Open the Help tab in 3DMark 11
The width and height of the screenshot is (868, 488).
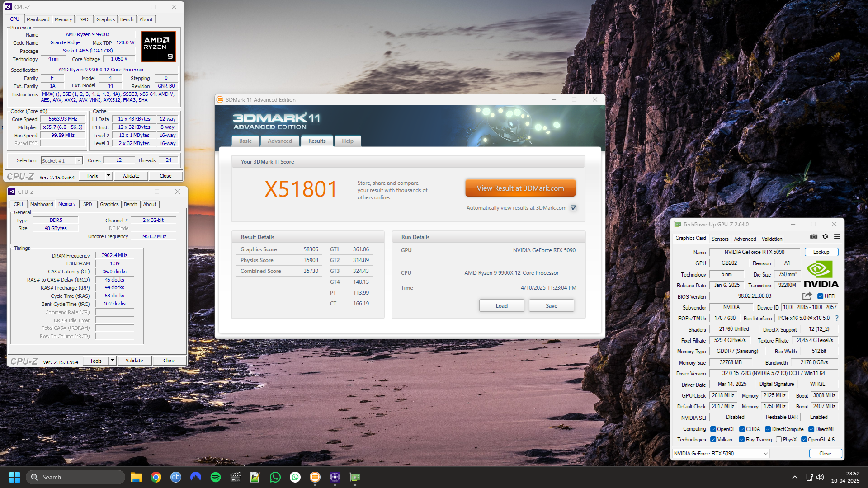[348, 141]
